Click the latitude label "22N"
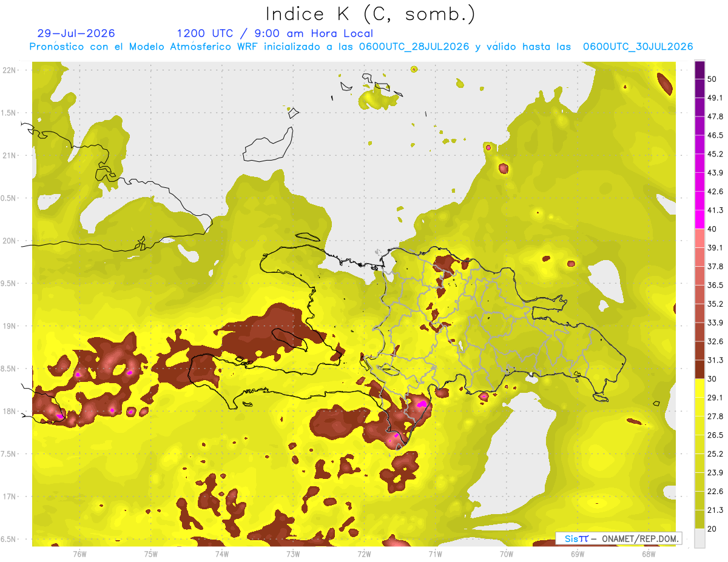 [x=10, y=70]
